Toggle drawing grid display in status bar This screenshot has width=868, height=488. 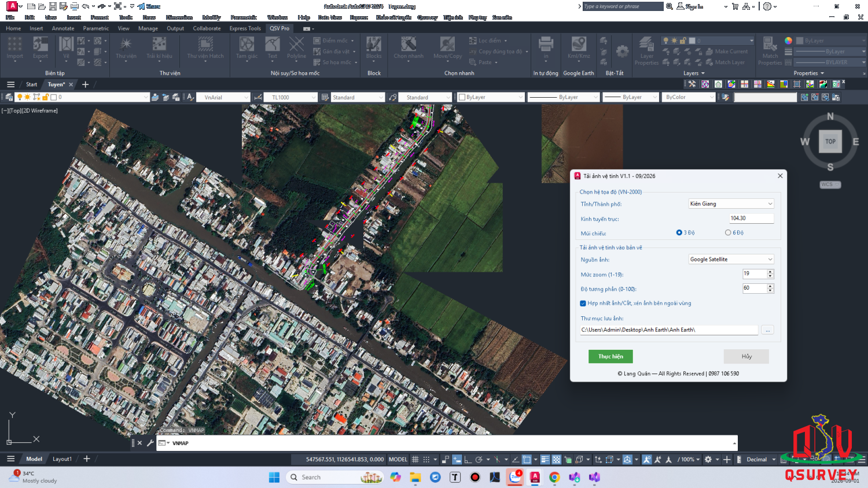pyautogui.click(x=415, y=459)
